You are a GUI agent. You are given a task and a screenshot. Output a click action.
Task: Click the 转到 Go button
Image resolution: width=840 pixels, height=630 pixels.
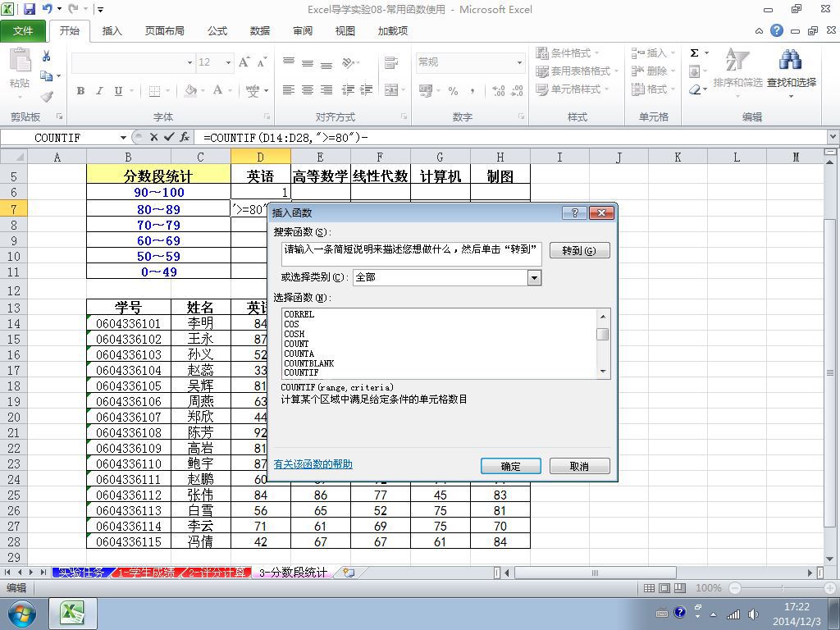coord(579,250)
